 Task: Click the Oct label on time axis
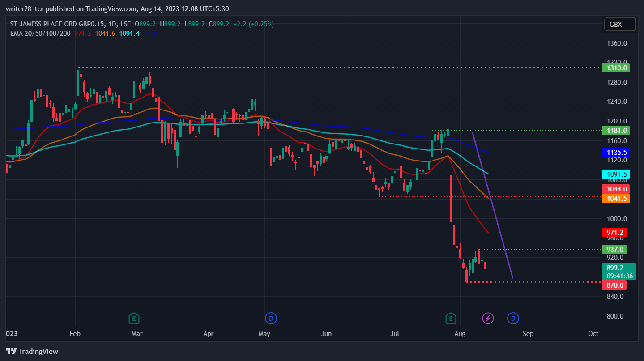click(x=593, y=334)
